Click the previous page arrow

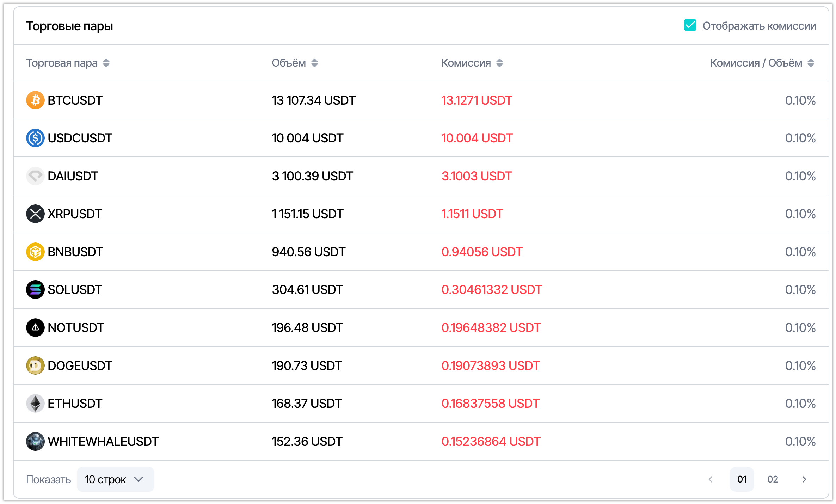pos(711,479)
